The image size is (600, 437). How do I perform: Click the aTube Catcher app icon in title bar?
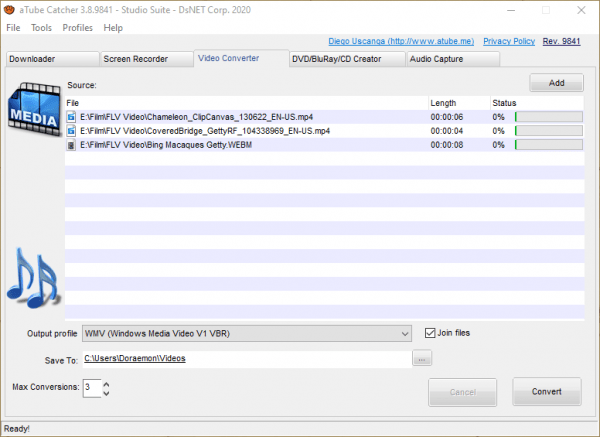click(9, 10)
